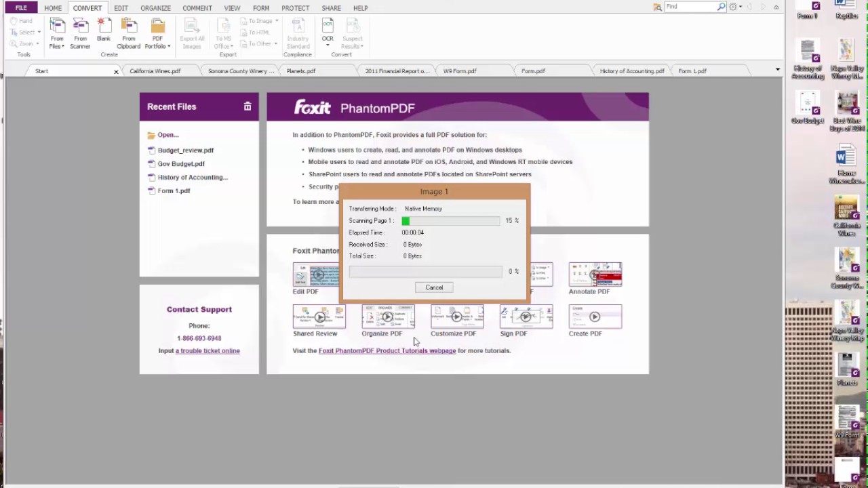Switch to the EDIT ribbon tab

point(121,8)
